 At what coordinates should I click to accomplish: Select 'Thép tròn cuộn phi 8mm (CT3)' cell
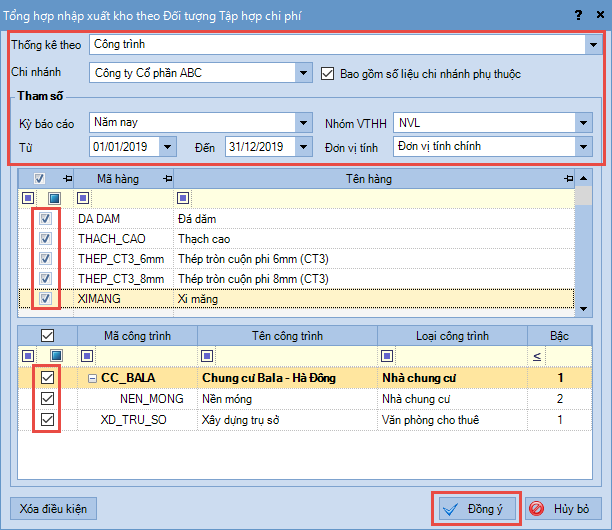(x=374, y=278)
